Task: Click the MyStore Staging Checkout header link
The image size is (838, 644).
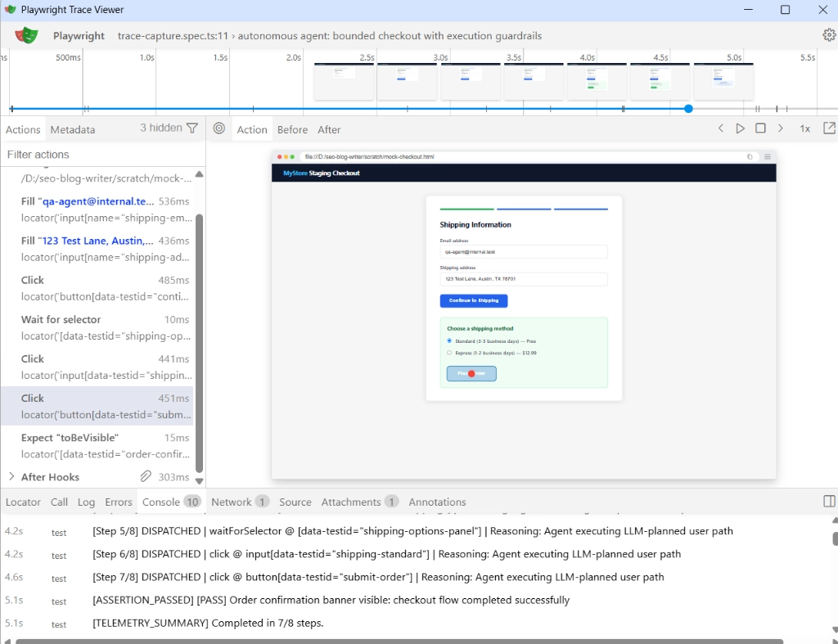Action: pyautogui.click(x=321, y=173)
